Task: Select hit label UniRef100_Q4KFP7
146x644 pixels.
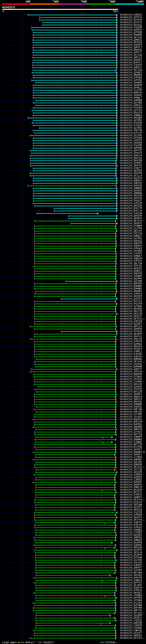Action: click(131, 568)
